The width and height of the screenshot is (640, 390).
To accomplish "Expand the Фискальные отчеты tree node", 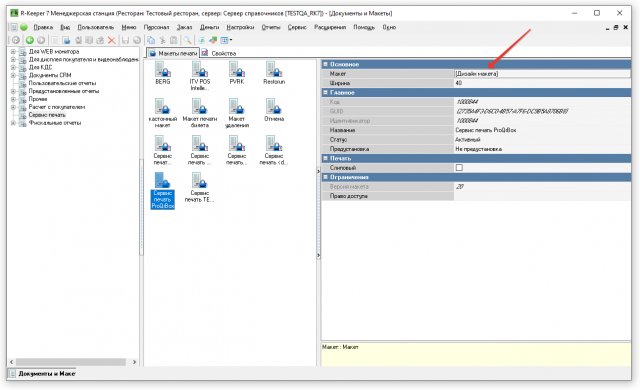I will (x=13, y=123).
